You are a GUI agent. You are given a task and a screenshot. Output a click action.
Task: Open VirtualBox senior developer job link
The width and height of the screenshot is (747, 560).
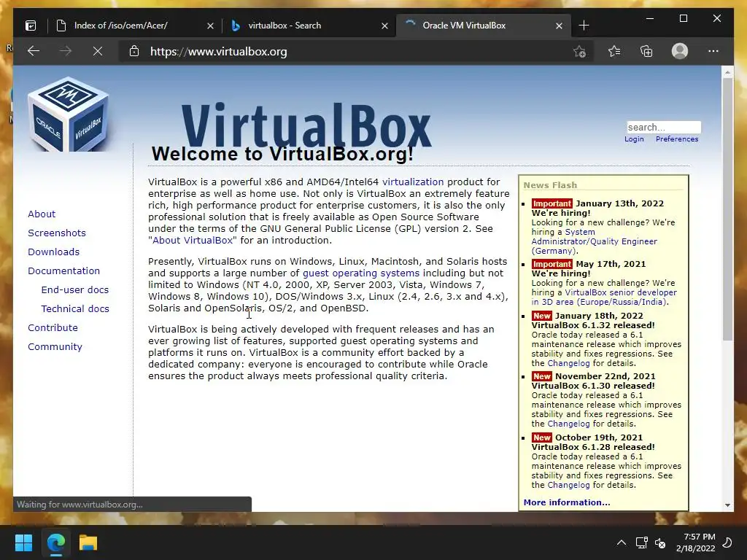coord(604,297)
